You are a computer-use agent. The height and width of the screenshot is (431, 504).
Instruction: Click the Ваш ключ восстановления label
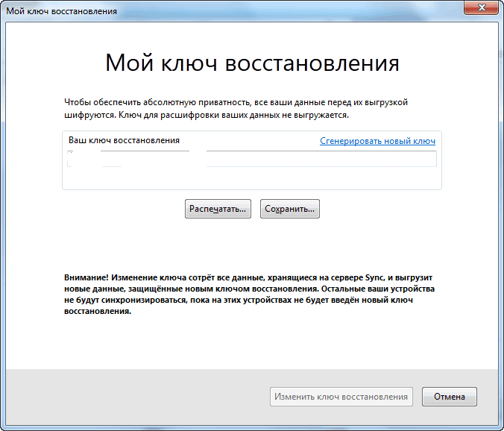point(124,140)
